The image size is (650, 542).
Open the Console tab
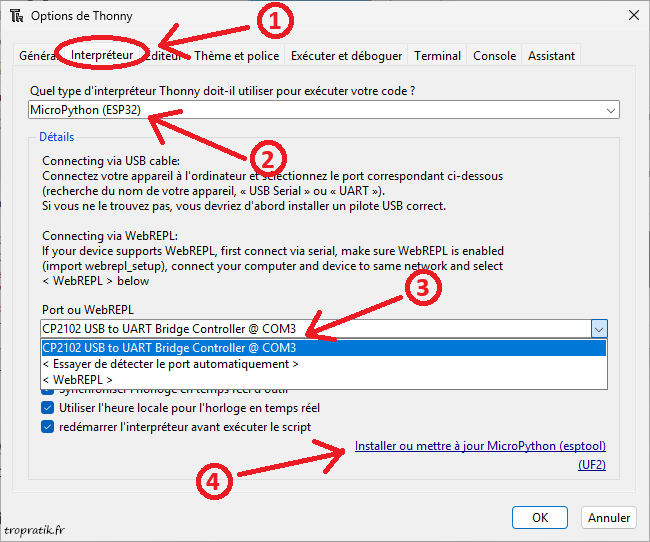click(x=495, y=56)
